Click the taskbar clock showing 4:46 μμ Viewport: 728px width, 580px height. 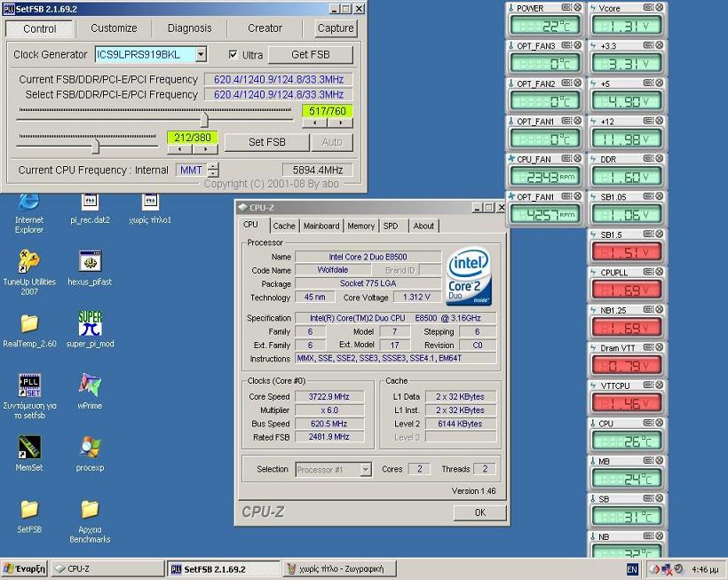704,569
